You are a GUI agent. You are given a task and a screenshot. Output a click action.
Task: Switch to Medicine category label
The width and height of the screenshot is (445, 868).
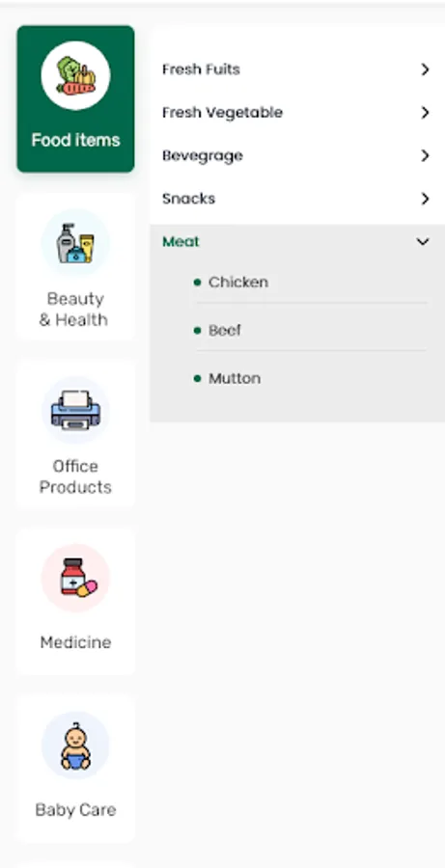[x=75, y=642]
